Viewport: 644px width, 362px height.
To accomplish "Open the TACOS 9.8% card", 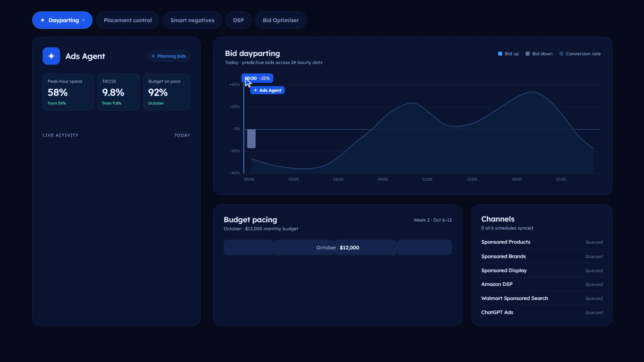I will (x=118, y=92).
